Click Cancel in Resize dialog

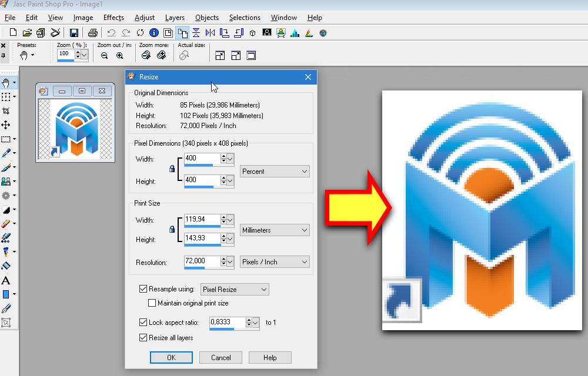[221, 358]
